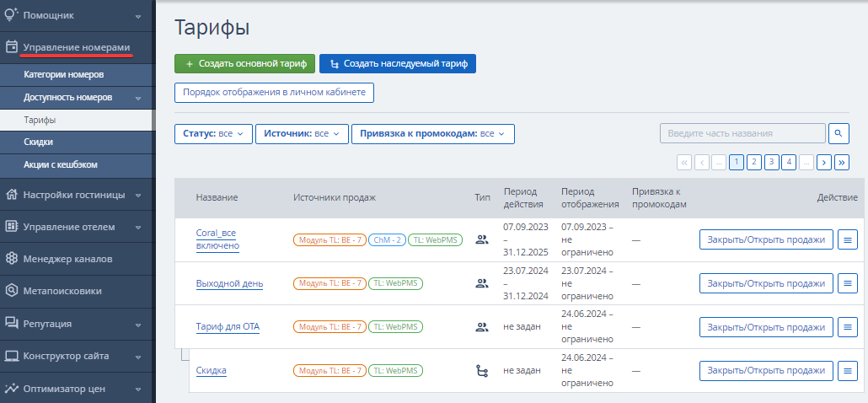Open Привязка к промокодам filter dropdown

[433, 133]
